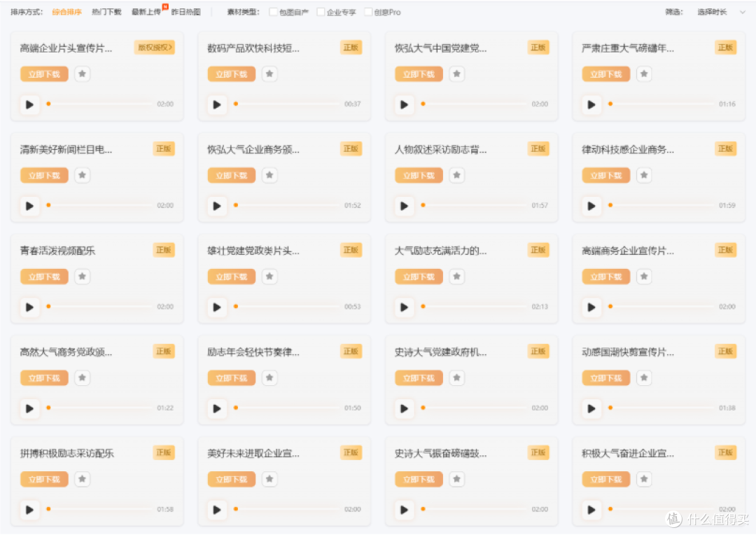Click 版权授权 badge on 高端企业片头宣传片
This screenshot has width=756, height=535.
[x=155, y=48]
